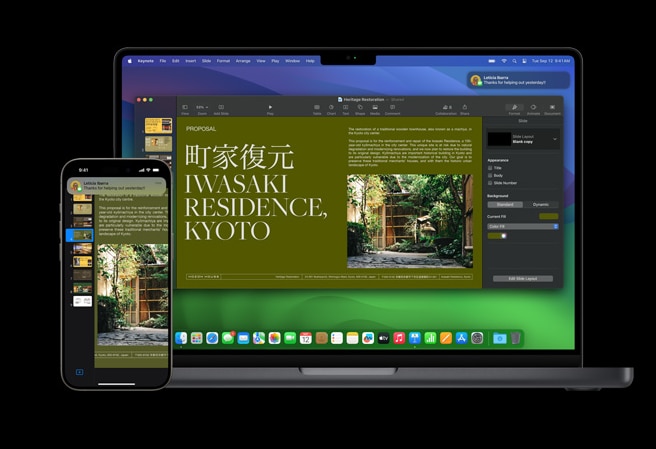
Task: Click the Edit Slide Layout button
Action: click(523, 279)
